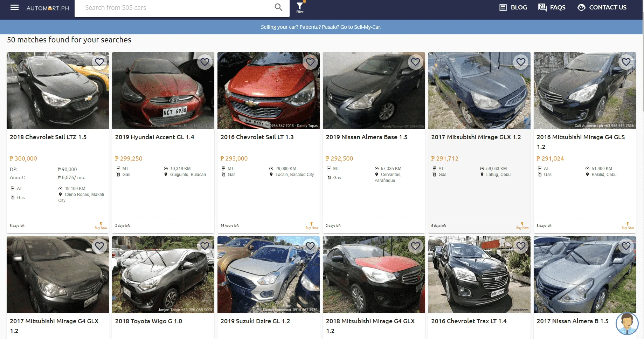This screenshot has width=644, height=339.
Task: Open the 2017 Mitsubishi Mirage GLX photo
Action: tap(479, 90)
